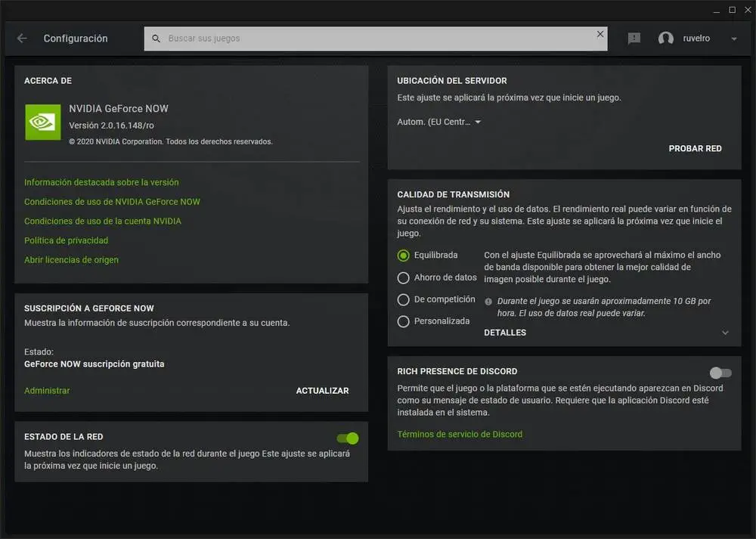This screenshot has width=756, height=539.
Task: Click the SUSCRIPCIÓN A GEFORCE NOW heading
Action: coord(89,308)
